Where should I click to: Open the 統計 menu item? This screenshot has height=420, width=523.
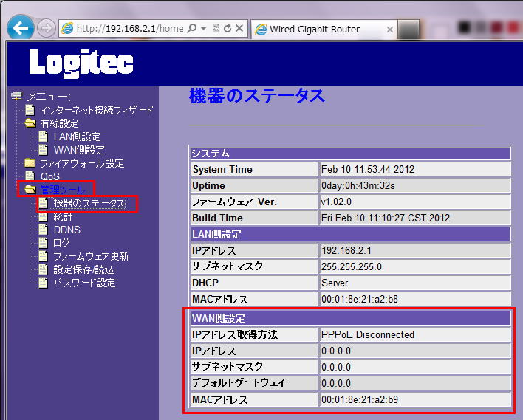click(x=63, y=217)
